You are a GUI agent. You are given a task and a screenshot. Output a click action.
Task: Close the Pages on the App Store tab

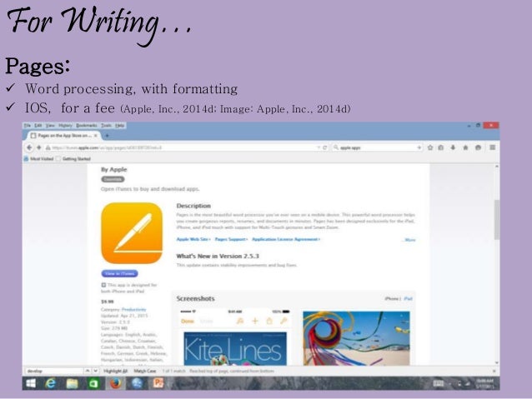point(96,136)
